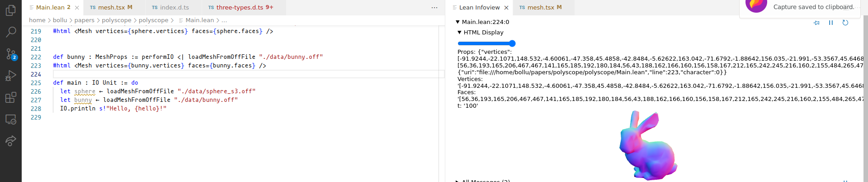
Task: Click the underlined 'bunny' variable on line 227
Action: pyautogui.click(x=83, y=100)
